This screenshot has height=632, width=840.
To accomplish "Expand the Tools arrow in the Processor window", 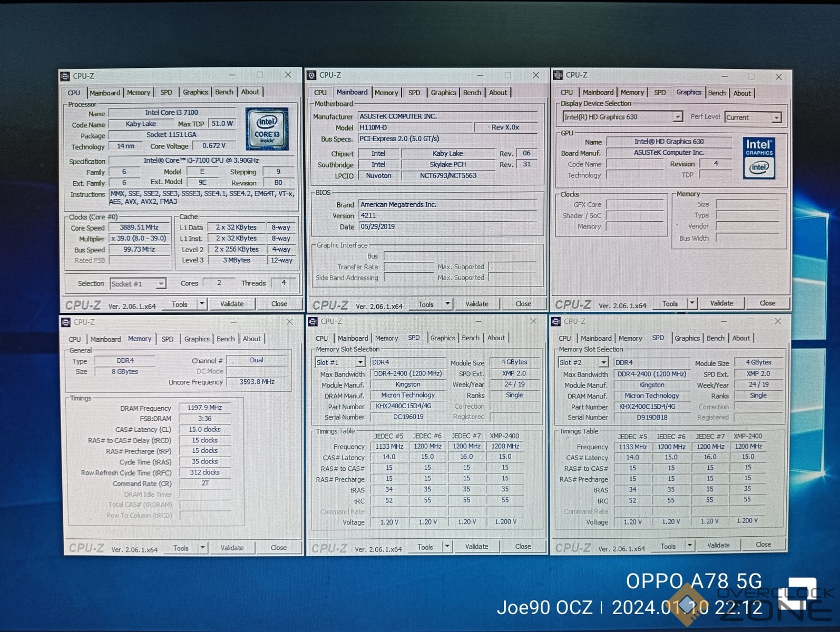I will (x=202, y=304).
